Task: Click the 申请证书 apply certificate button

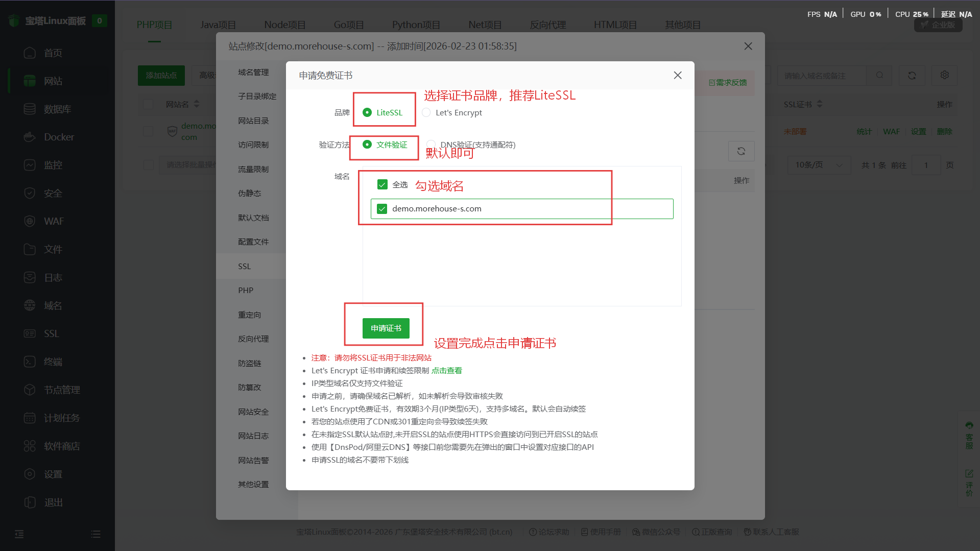Action: tap(386, 328)
